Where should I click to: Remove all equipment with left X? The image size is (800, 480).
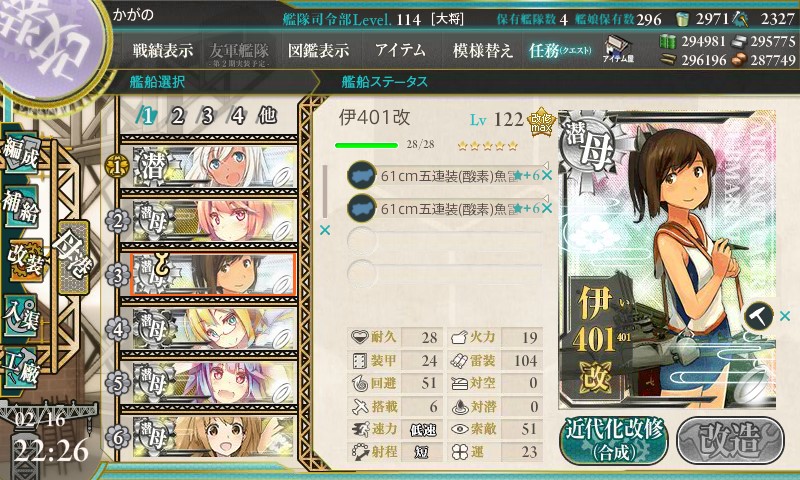[324, 231]
